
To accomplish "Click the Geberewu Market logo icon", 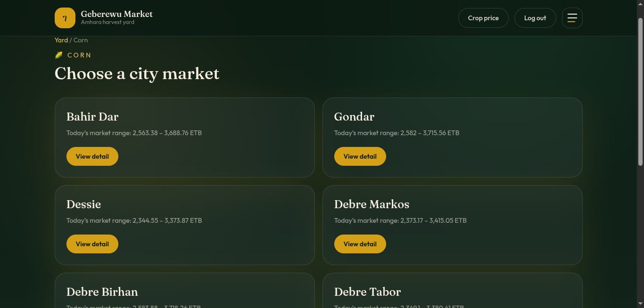I will click(65, 18).
